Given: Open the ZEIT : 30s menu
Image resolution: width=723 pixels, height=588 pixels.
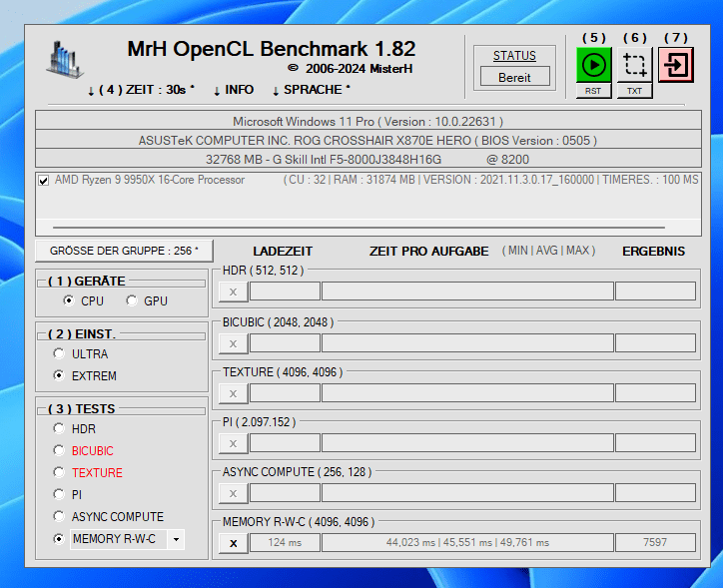Looking at the screenshot, I should click(141, 90).
